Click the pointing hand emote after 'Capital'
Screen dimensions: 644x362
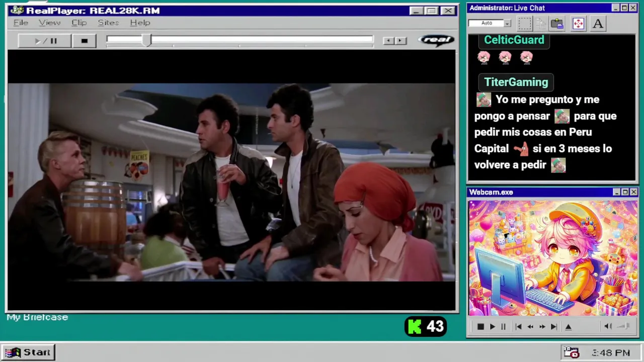(521, 149)
